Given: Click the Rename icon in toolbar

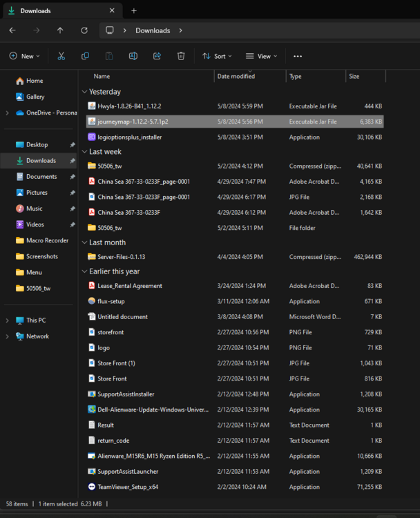Looking at the screenshot, I should (x=133, y=56).
